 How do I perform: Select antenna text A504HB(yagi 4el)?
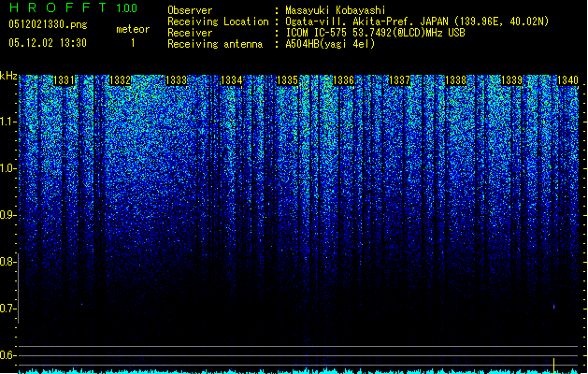[x=330, y=44]
